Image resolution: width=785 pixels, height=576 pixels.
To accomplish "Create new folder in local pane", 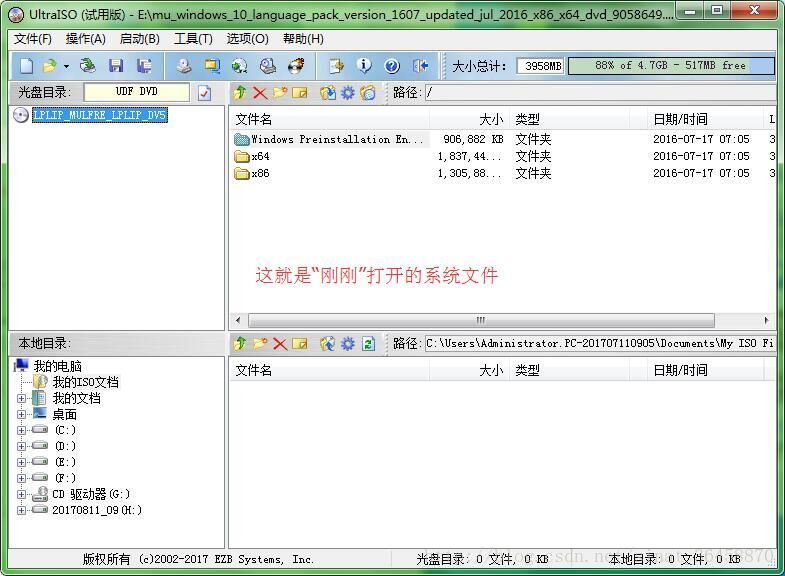I will 260,344.
